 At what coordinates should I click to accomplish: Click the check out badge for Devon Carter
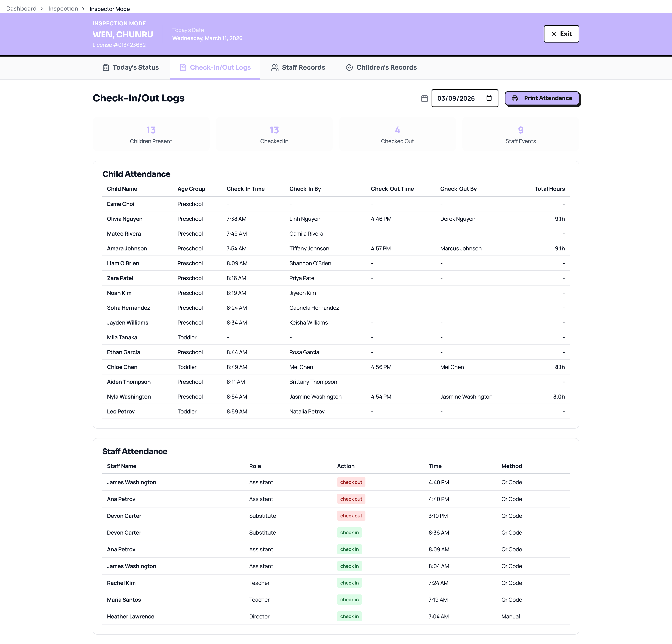click(x=351, y=515)
